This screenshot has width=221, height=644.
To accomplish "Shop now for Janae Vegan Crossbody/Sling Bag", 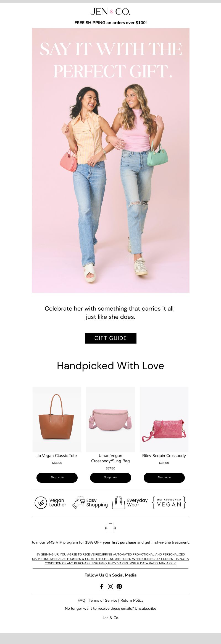I will tap(110, 477).
